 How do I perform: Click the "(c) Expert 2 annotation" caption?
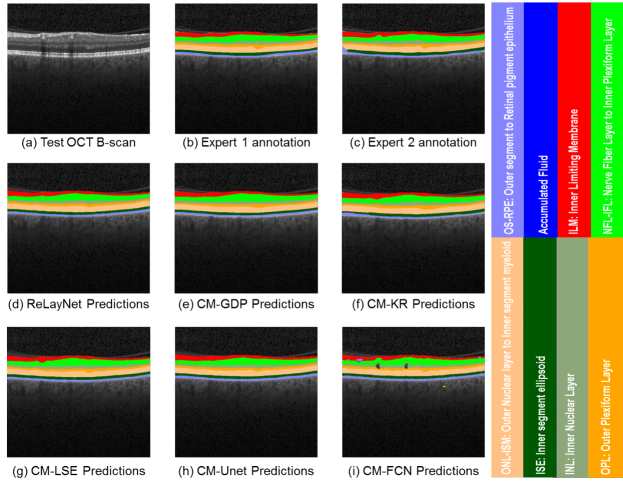pyautogui.click(x=413, y=143)
